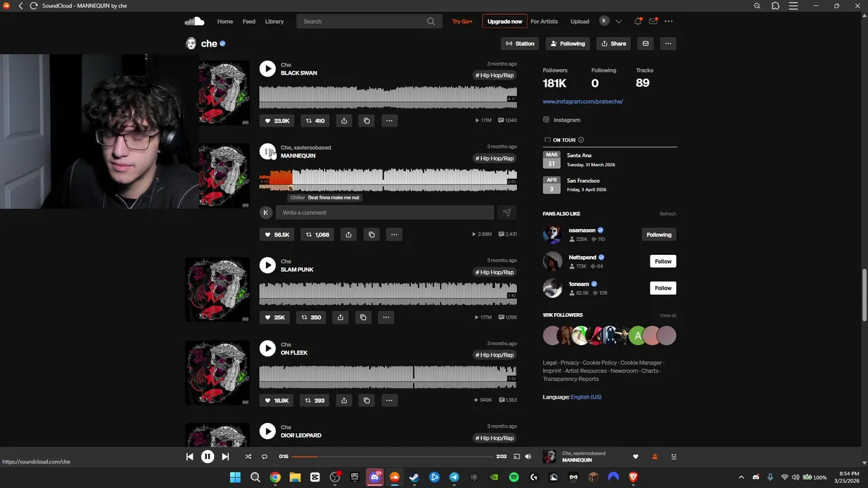The width and height of the screenshot is (868, 488).
Task: Copy link icon on the MANNEQUIN row
Action: tap(372, 235)
